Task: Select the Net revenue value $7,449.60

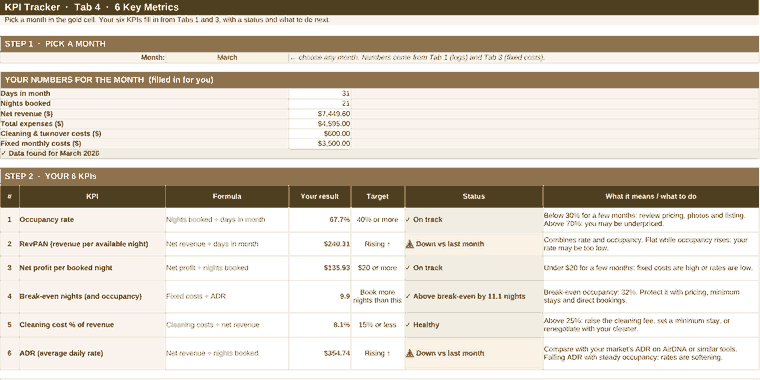Action: (320, 114)
